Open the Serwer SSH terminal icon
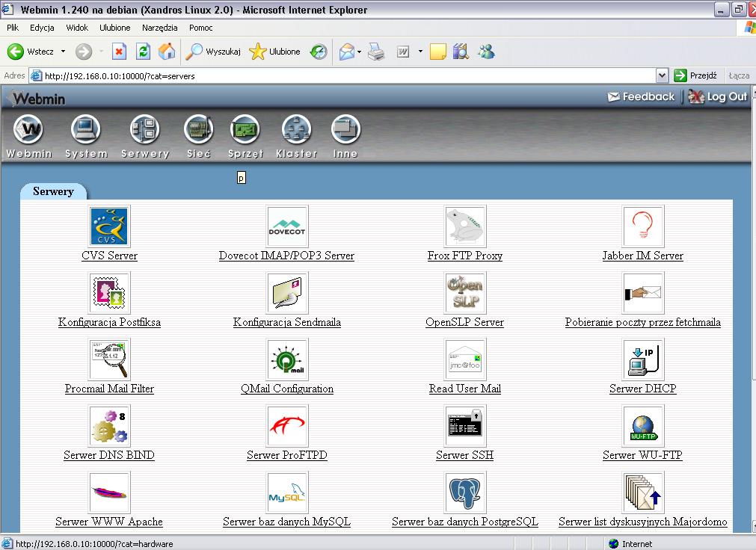The image size is (756, 550). tap(465, 426)
